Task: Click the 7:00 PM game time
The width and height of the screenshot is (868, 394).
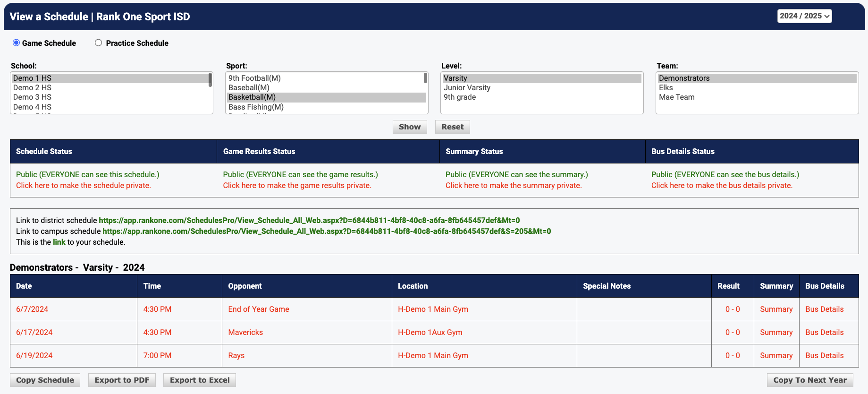Action: tap(157, 355)
